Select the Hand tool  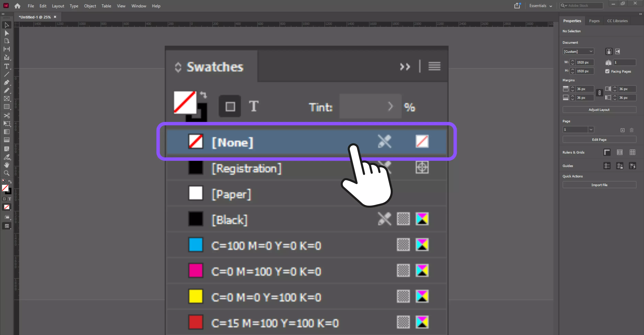click(x=7, y=165)
